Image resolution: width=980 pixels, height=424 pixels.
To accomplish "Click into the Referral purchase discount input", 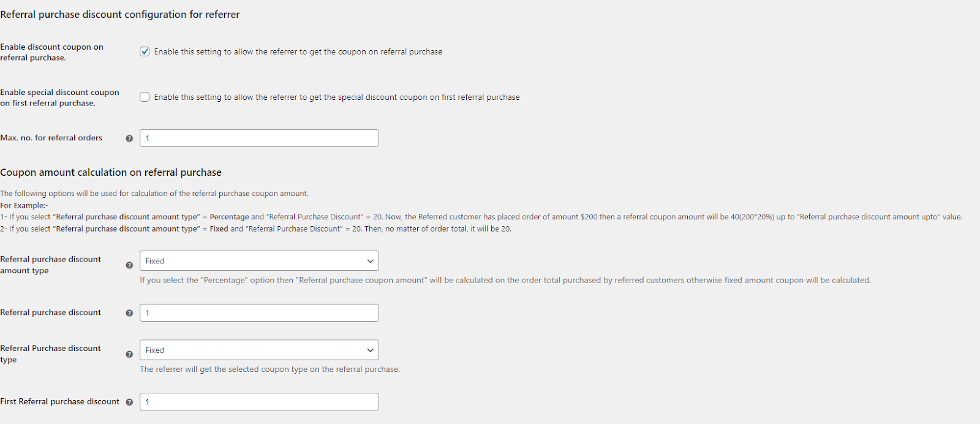I will [x=259, y=313].
